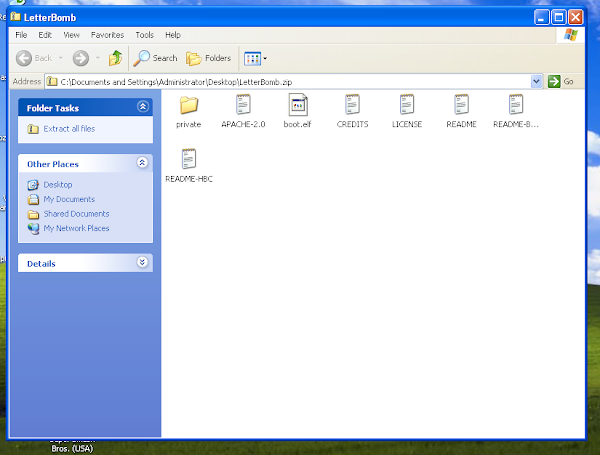Click the Shared Documents folder icon

click(x=33, y=214)
